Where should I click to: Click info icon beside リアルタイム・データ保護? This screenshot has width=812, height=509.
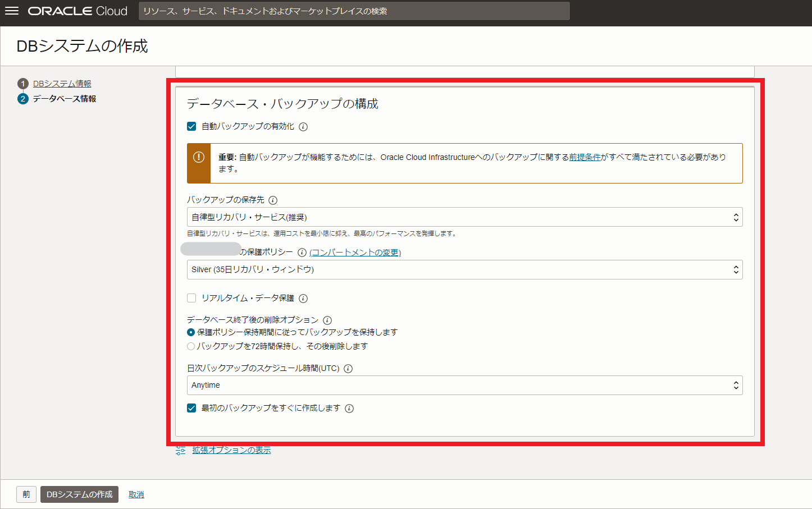303,299
